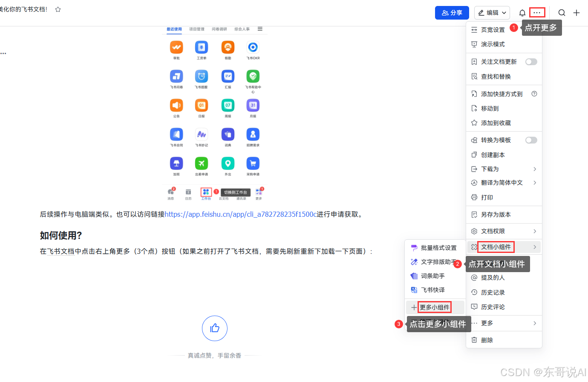Open 历史评论 comment history

[x=504, y=307]
